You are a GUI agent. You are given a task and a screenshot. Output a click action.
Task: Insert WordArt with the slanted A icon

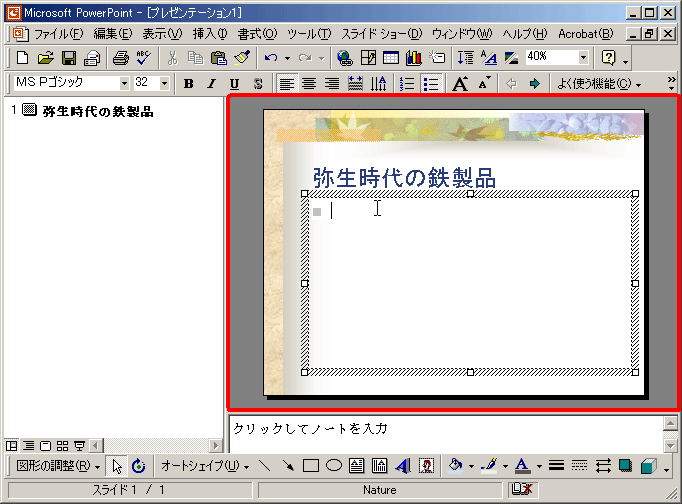pos(403,466)
